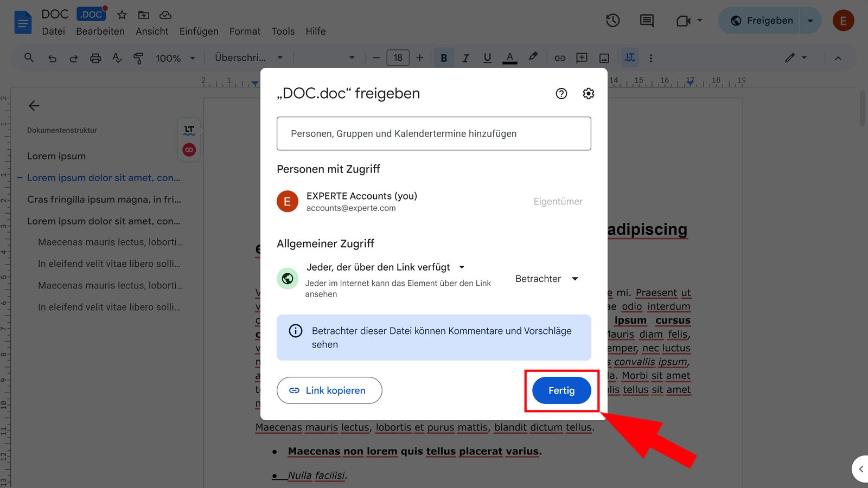Star the DOC document
The width and height of the screenshot is (868, 488).
tap(122, 15)
